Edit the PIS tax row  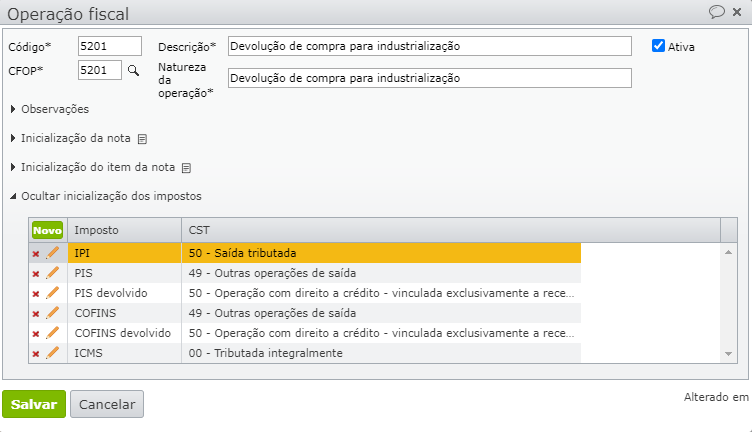[x=53, y=273]
